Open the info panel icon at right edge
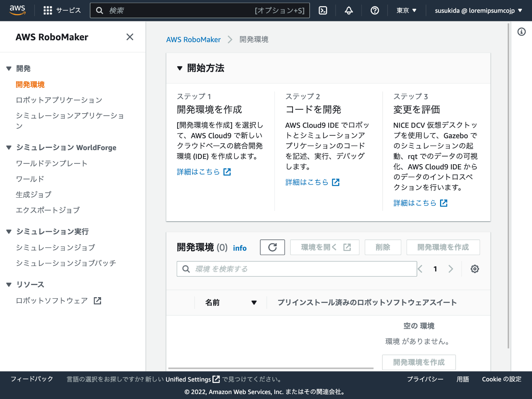Screen dimensions: 532x399 pos(522,32)
